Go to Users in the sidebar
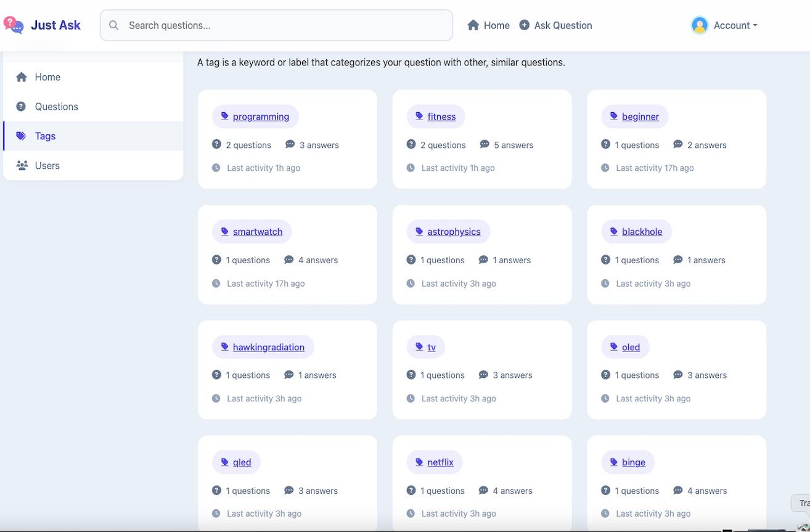The image size is (810, 532). (47, 166)
